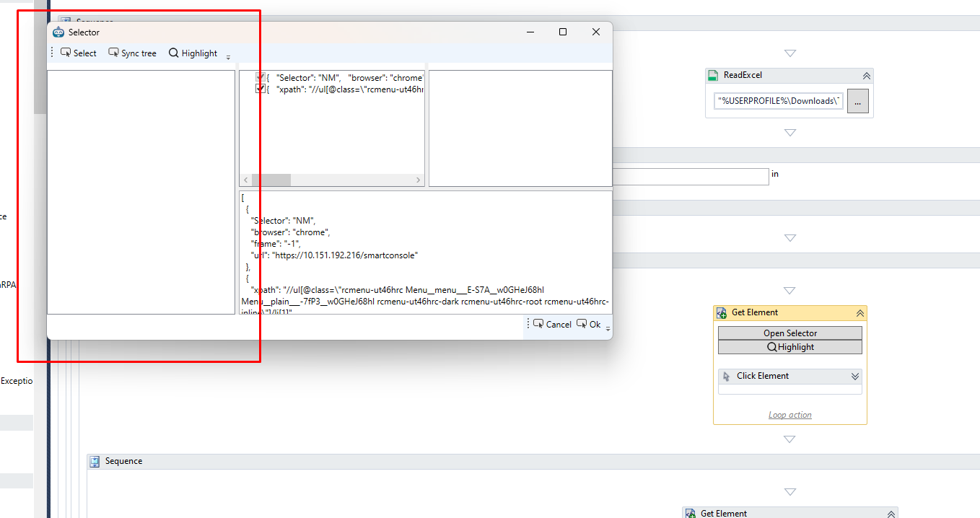Click the ReadExcel browse "..." button
This screenshot has height=518, width=980.
[x=857, y=102]
